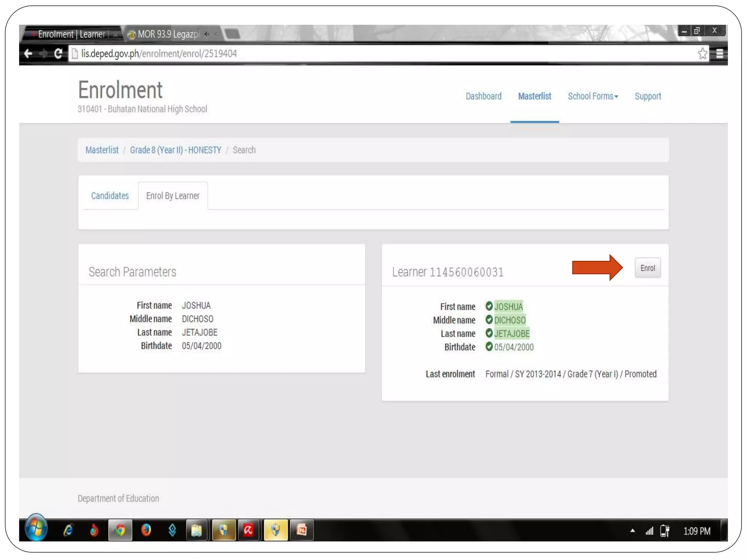Screen dimensions: 747x560
Task: Open the Support page
Action: pyautogui.click(x=648, y=96)
